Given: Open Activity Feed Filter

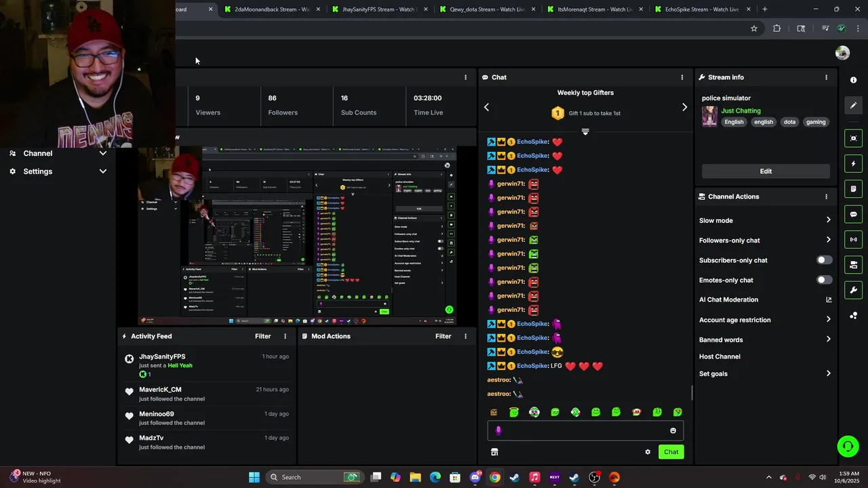Looking at the screenshot, I should [262, 336].
